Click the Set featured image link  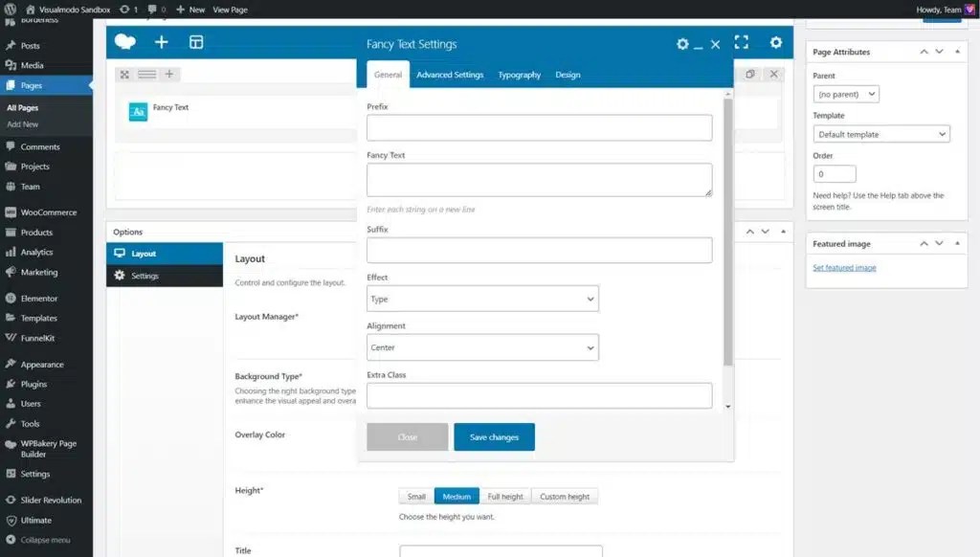click(x=842, y=267)
